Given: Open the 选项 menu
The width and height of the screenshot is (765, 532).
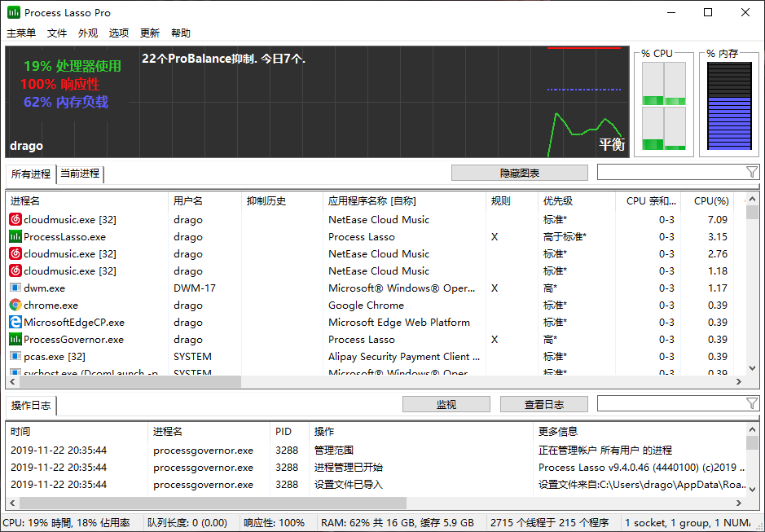Looking at the screenshot, I should (119, 33).
